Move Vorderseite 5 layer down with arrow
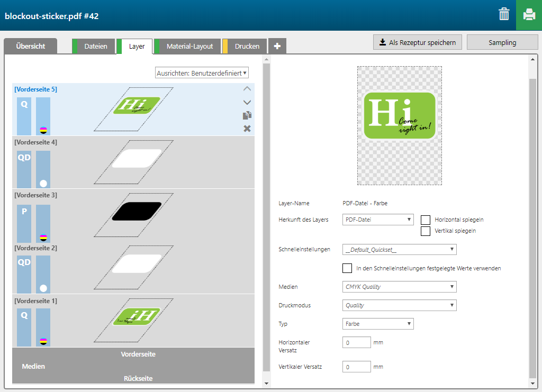 (247, 102)
